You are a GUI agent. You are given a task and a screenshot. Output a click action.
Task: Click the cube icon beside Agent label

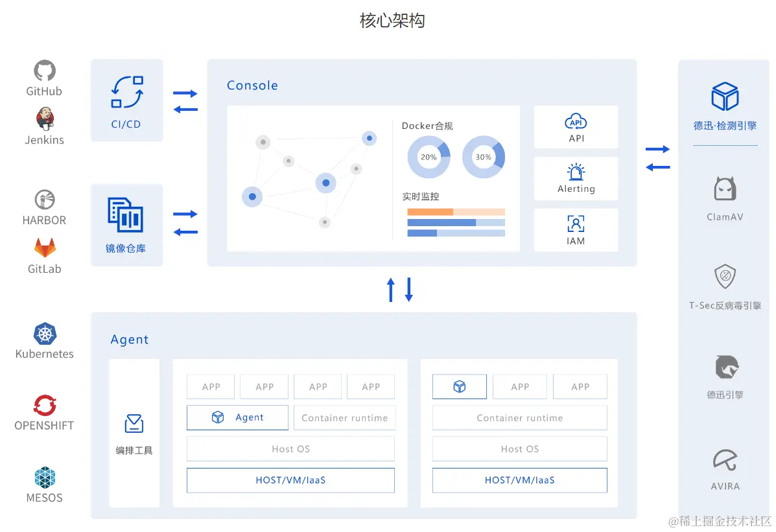pyautogui.click(x=218, y=417)
